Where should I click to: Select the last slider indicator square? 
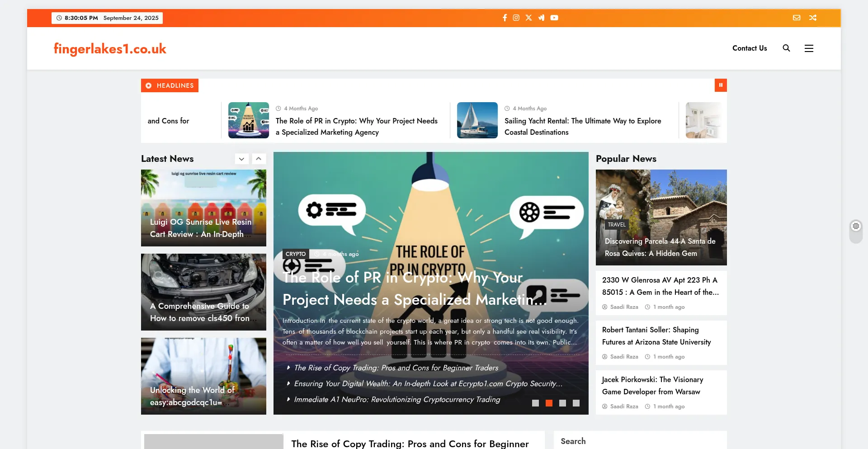pos(576,403)
